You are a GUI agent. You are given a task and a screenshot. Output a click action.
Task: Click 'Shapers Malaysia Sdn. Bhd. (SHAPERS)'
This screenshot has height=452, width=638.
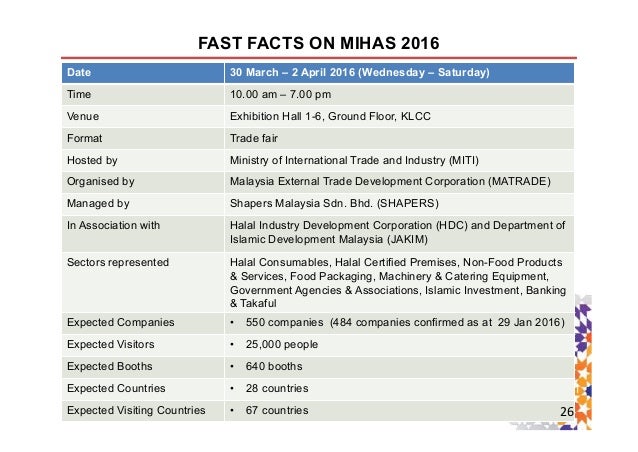[334, 203]
